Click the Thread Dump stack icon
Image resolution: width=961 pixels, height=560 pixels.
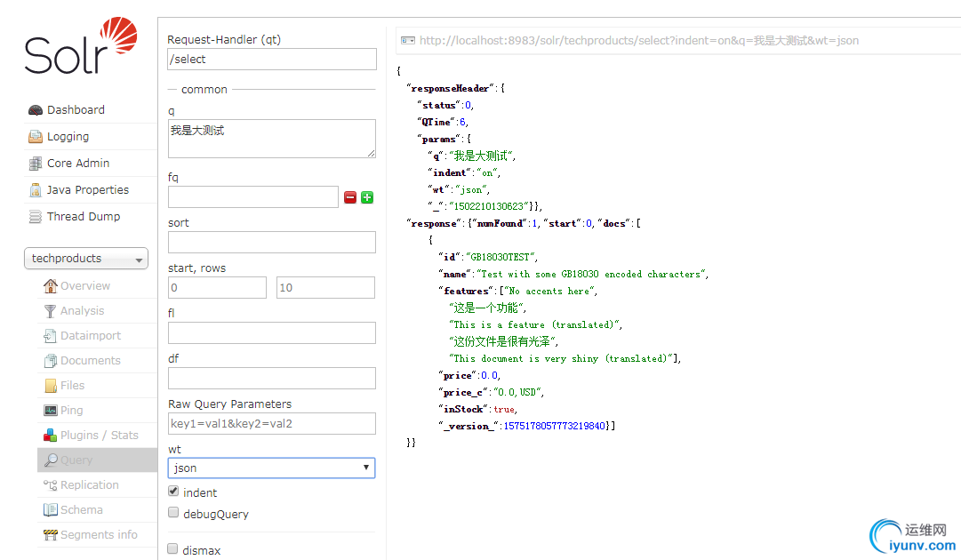(x=36, y=217)
